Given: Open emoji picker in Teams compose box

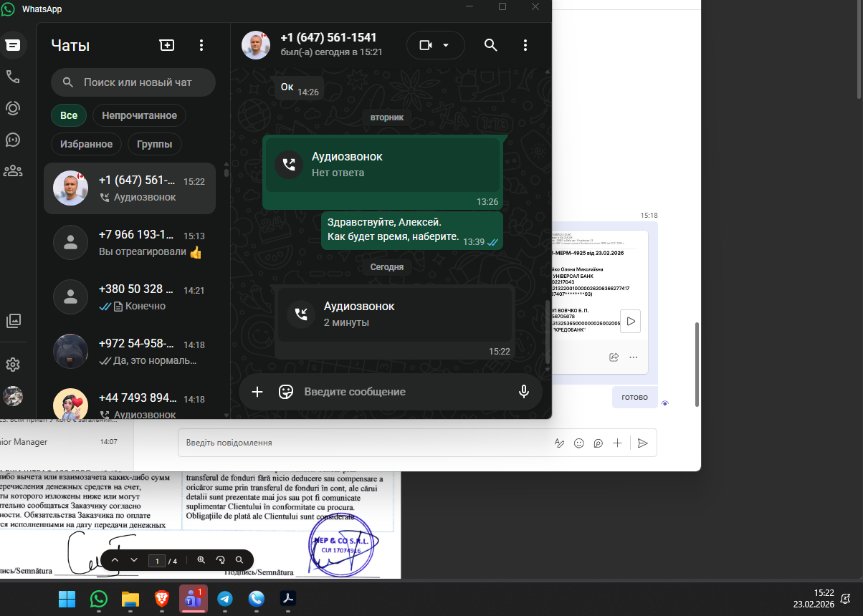Looking at the screenshot, I should [x=579, y=443].
